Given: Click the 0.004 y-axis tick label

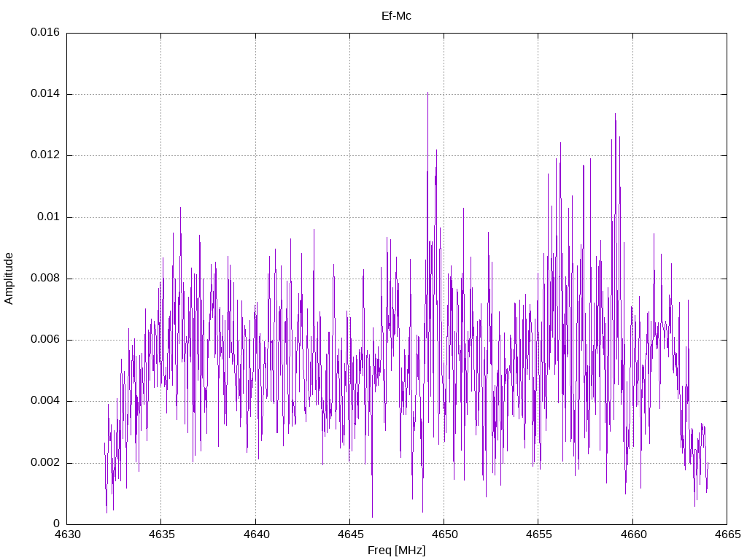Looking at the screenshot, I should (x=45, y=401).
